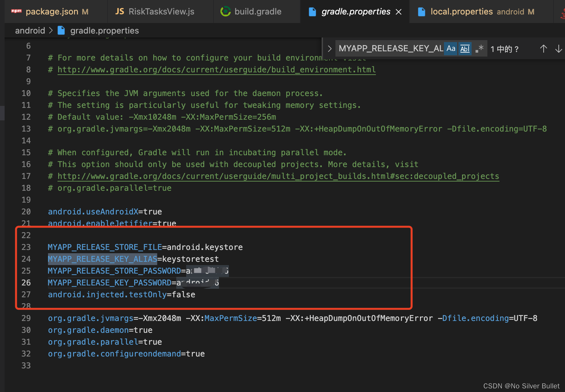The width and height of the screenshot is (565, 392).
Task: Open the android breadcrumb dropdown
Action: coord(30,30)
